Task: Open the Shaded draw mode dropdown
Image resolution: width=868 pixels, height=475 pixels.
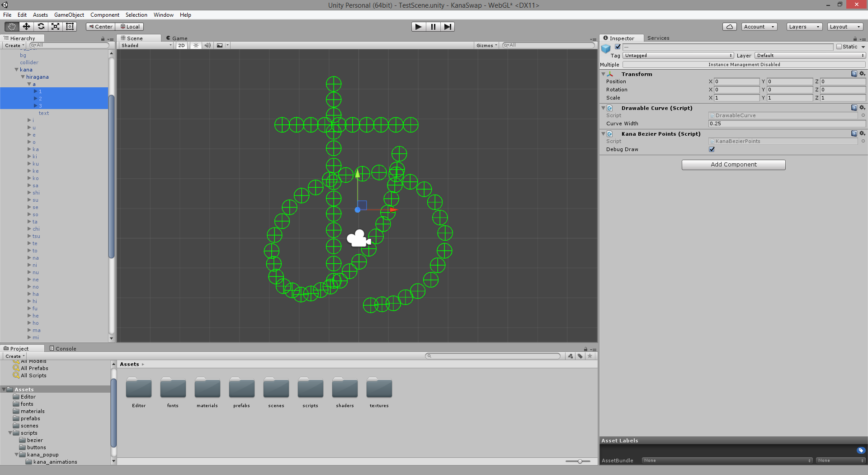Action: point(146,45)
